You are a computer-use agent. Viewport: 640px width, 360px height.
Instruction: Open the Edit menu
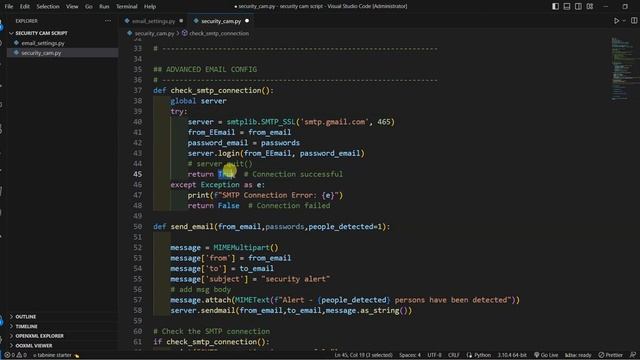(25, 6)
